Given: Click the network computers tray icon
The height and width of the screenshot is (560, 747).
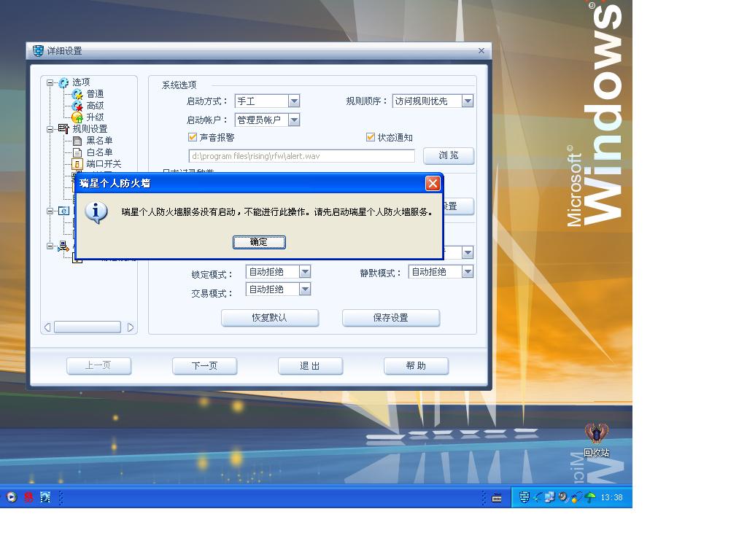Looking at the screenshot, I should click(x=550, y=497).
